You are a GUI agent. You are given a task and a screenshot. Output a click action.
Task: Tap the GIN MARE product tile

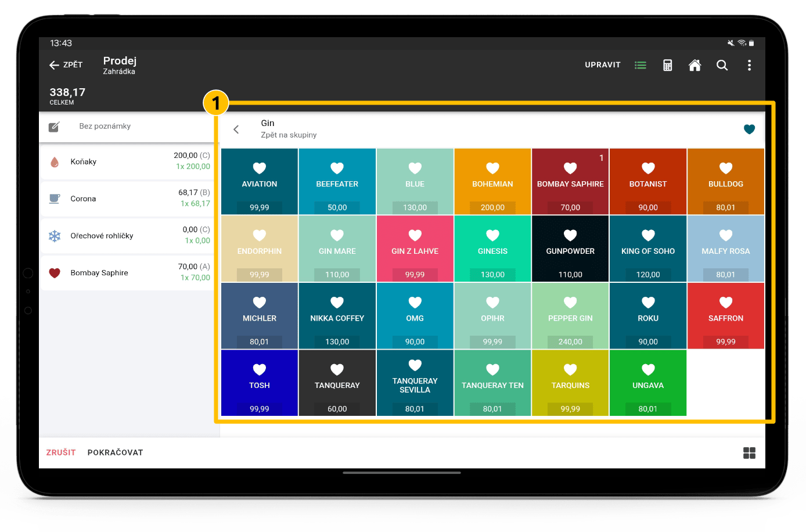click(337, 249)
